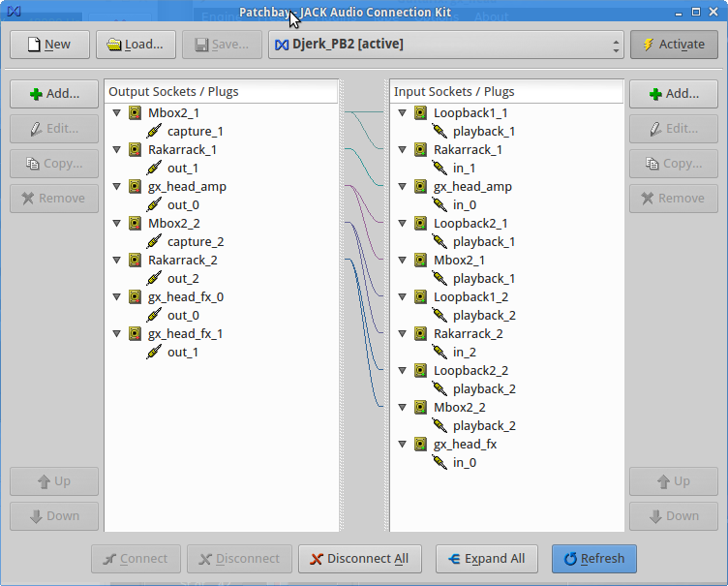This screenshot has height=586, width=728.
Task: Select input plug playback_1 under Mbox2_1
Action: 484,278
